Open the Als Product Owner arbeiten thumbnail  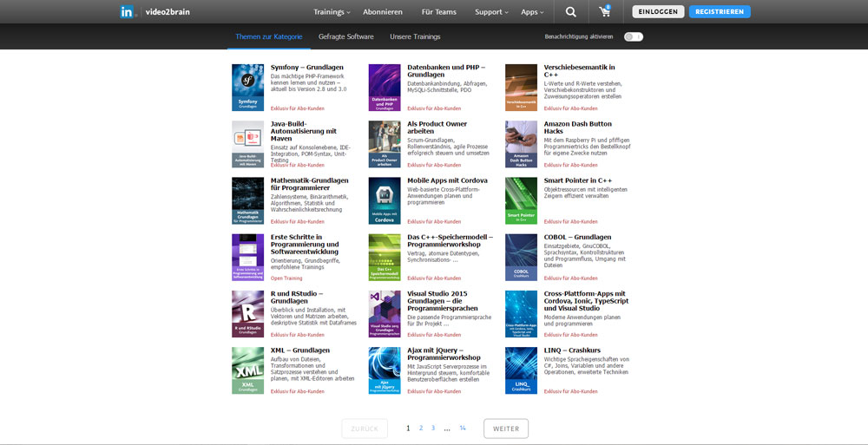[385, 144]
